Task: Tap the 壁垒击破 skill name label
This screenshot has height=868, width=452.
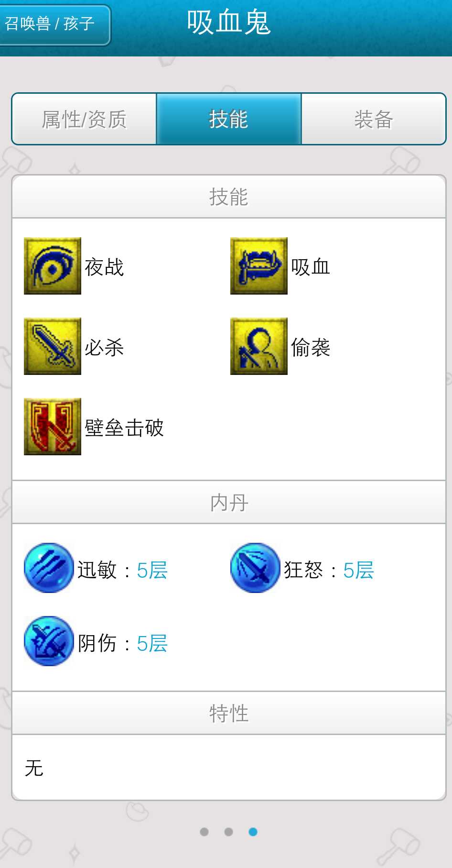Action: point(124,428)
